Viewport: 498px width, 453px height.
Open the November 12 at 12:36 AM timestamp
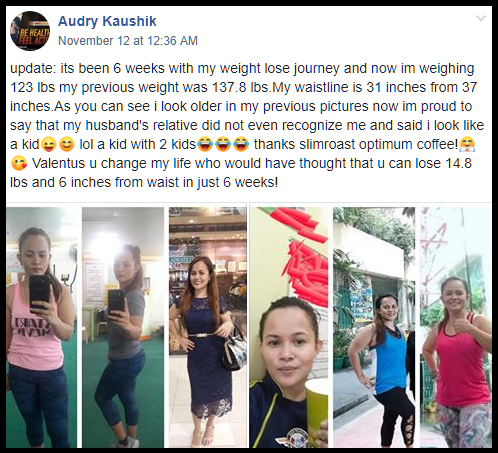tap(128, 41)
